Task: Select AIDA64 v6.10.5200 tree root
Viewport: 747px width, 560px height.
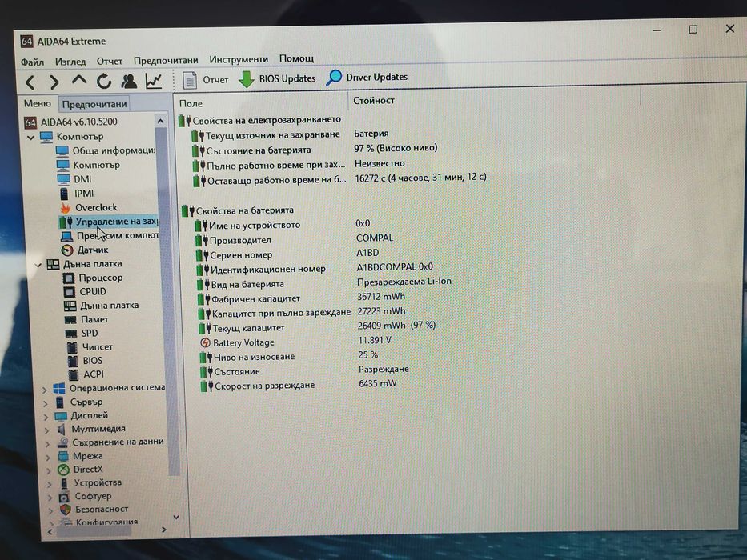Action: (70, 122)
